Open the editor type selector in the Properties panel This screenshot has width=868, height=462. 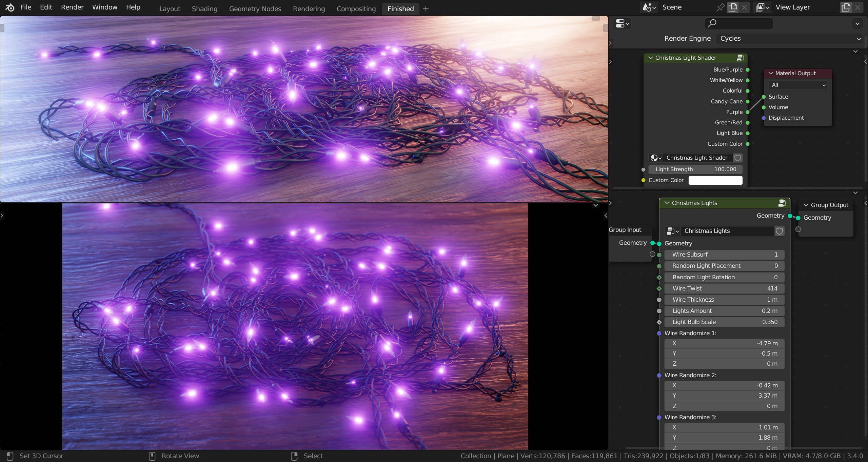pyautogui.click(x=622, y=23)
